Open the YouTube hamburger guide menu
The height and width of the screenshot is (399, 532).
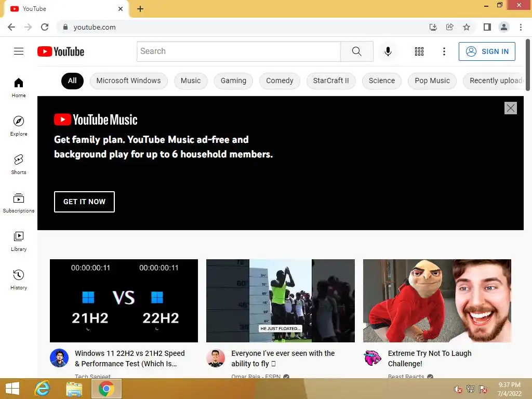pos(19,51)
